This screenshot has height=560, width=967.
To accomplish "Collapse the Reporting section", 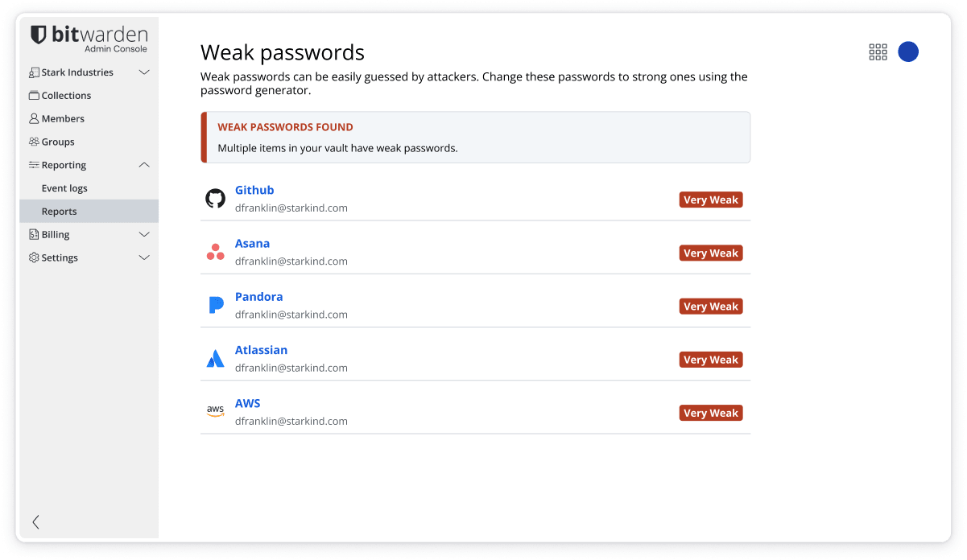I will [143, 164].
